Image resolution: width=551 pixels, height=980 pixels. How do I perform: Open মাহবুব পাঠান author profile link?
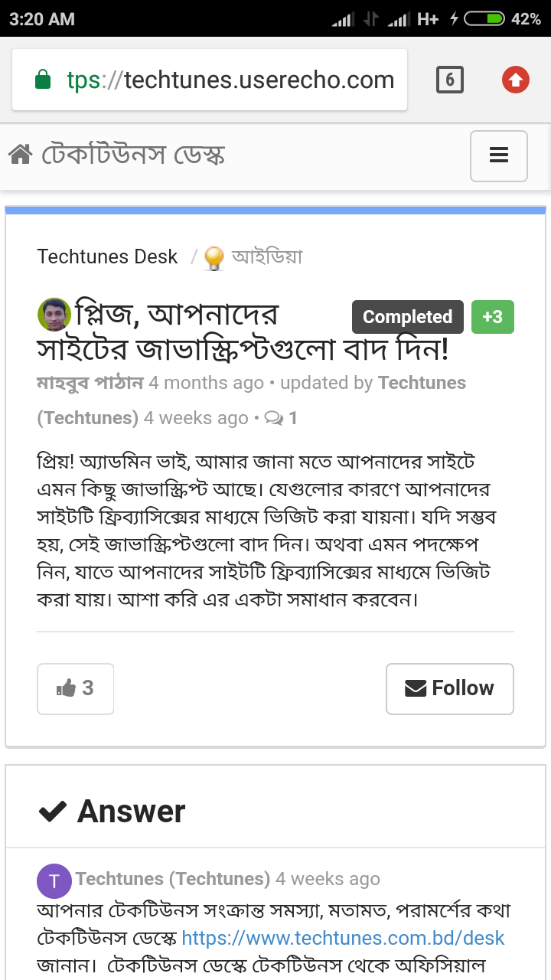[x=90, y=383]
